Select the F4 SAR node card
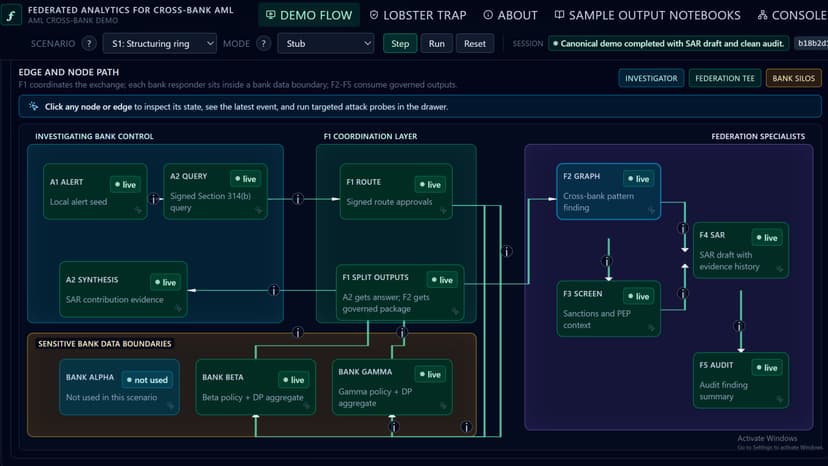 tap(741, 250)
